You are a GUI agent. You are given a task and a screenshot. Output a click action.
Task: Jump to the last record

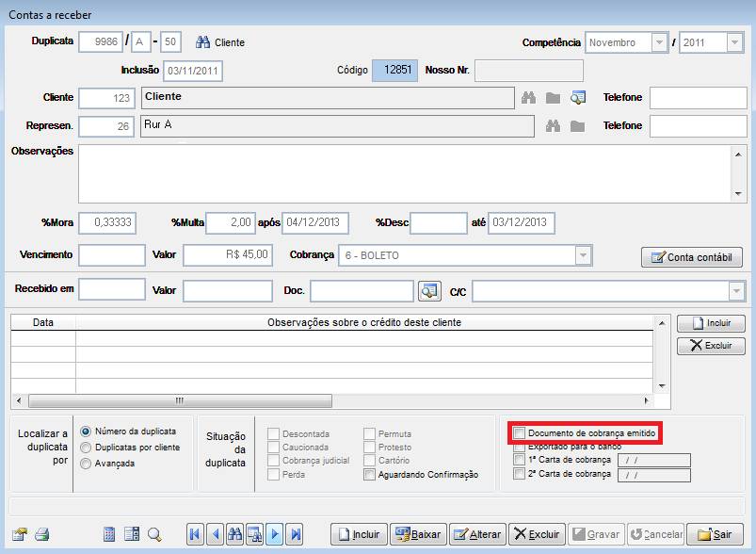click(294, 534)
